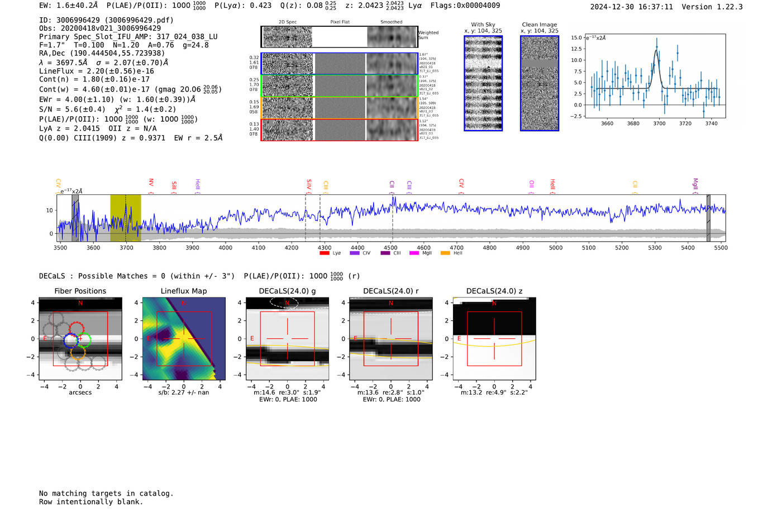The image size is (782, 532).
Task: Click the gray shaded band near 5460
Action: click(x=708, y=218)
